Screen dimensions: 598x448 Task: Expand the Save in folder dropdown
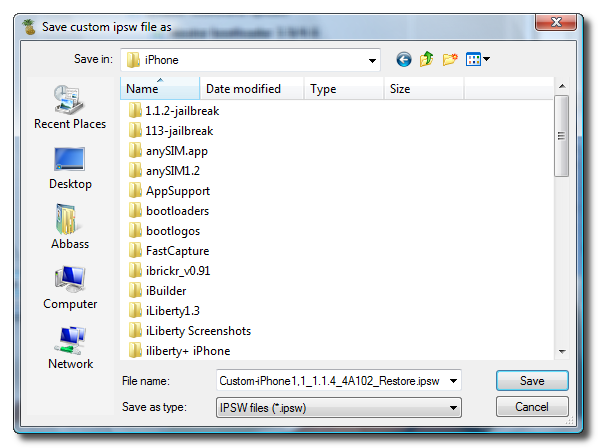coord(372,60)
